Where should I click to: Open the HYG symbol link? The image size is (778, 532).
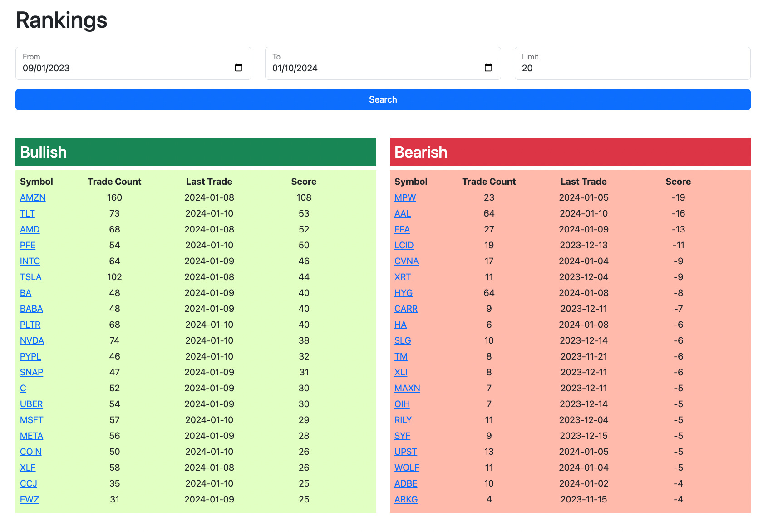[x=403, y=293]
